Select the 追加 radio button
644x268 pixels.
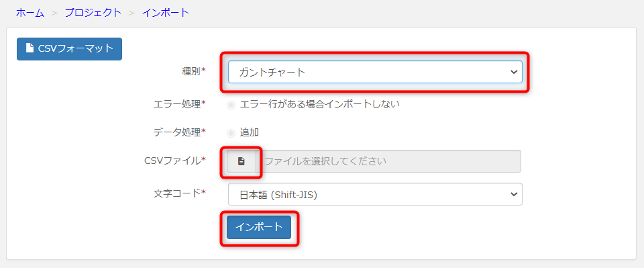click(231, 133)
